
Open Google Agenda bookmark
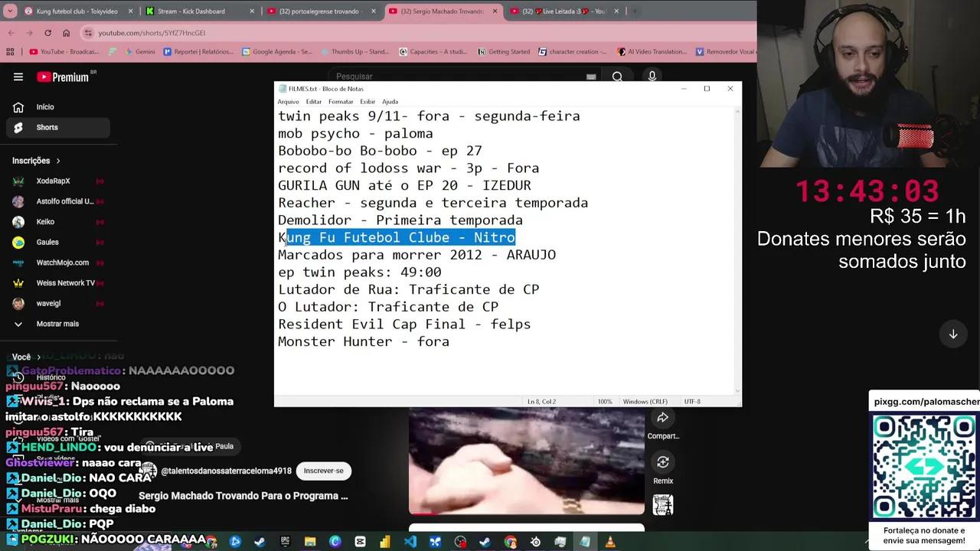[276, 52]
